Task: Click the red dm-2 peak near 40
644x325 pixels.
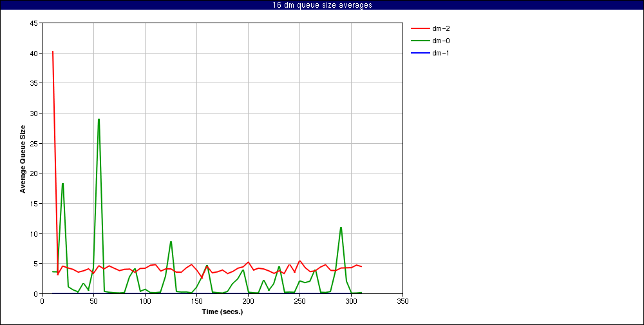Action: 53,52
